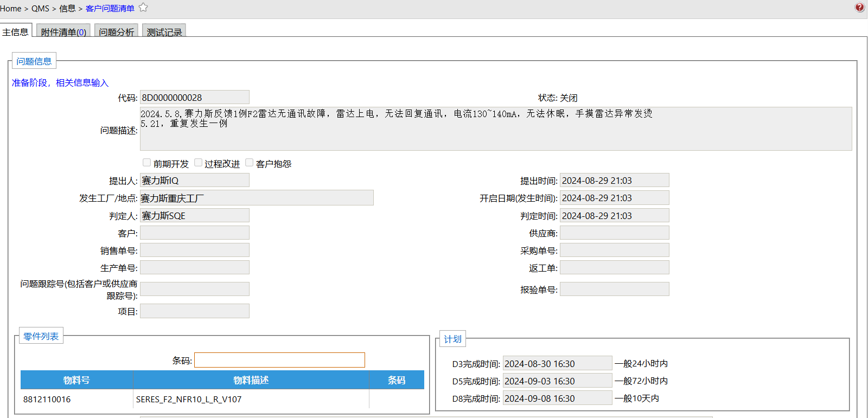The height and width of the screenshot is (418, 868).
Task: Toggle the 客户抱怨 checkbox
Action: click(249, 163)
